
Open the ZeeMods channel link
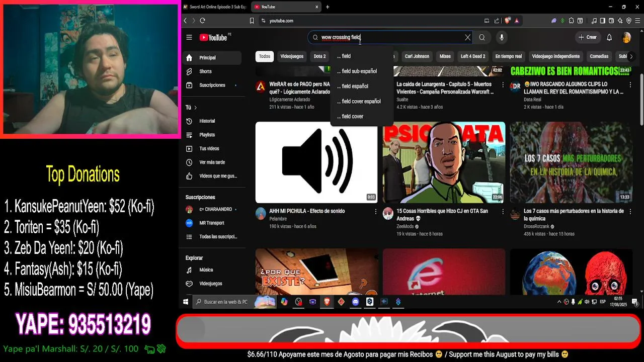(x=405, y=227)
